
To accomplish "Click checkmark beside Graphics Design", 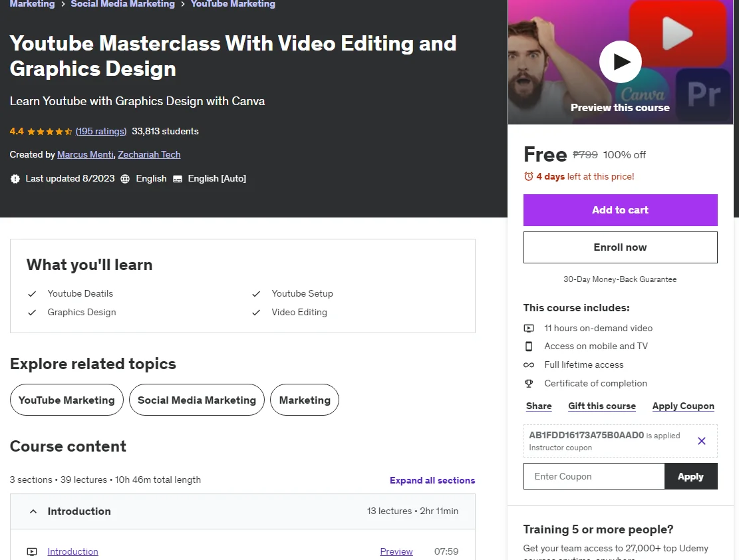I will [31, 313].
